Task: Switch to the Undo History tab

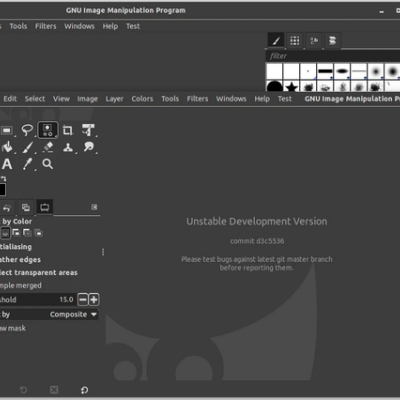Action: point(7,207)
